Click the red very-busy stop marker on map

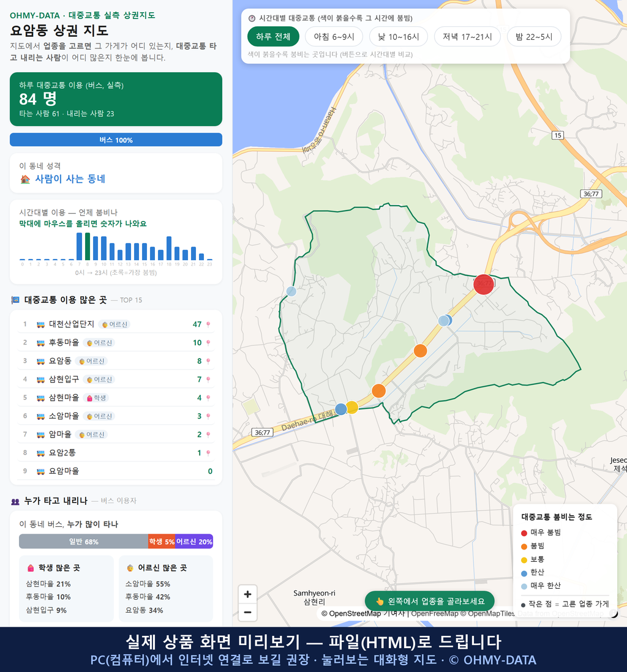click(483, 285)
